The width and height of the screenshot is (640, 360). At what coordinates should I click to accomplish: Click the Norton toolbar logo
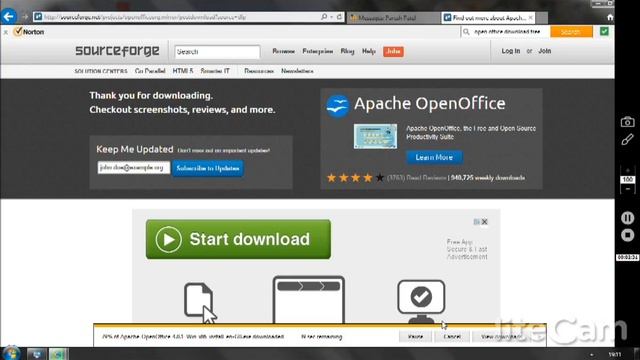[29, 32]
